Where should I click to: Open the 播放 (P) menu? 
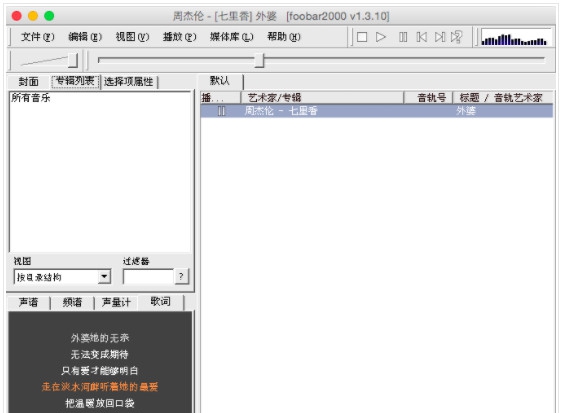(x=180, y=37)
